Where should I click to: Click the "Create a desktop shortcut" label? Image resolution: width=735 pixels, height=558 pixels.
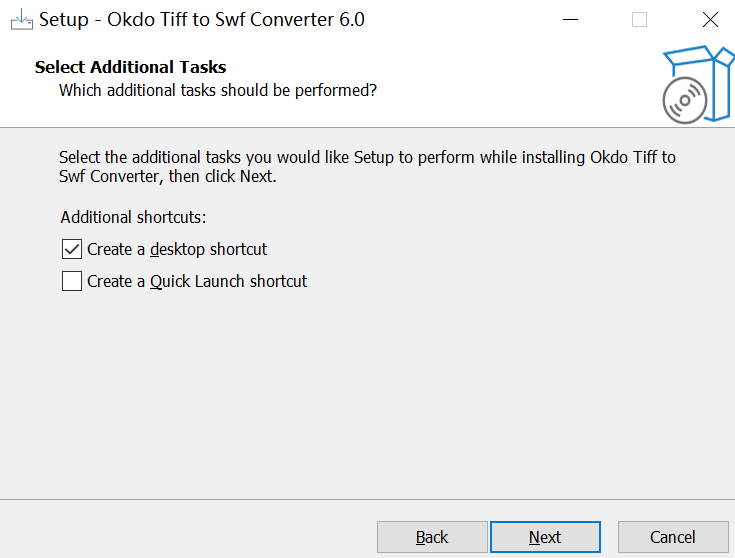177,249
